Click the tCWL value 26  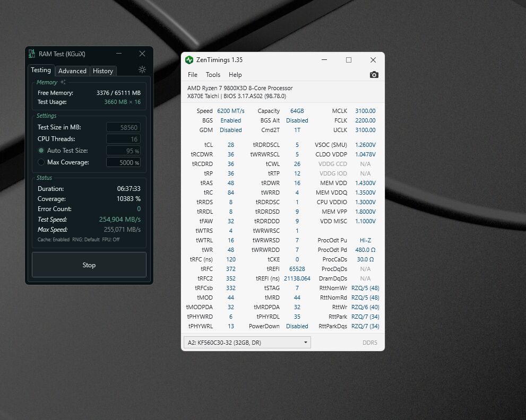click(x=297, y=164)
